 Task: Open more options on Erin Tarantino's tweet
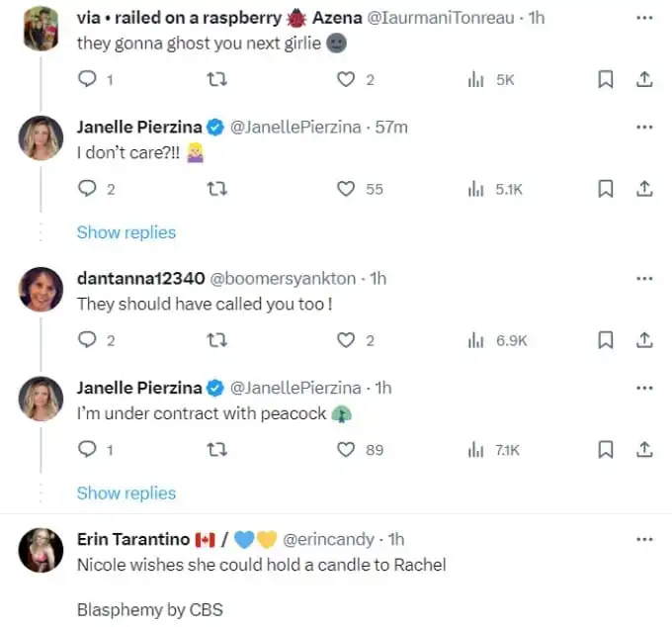(644, 540)
